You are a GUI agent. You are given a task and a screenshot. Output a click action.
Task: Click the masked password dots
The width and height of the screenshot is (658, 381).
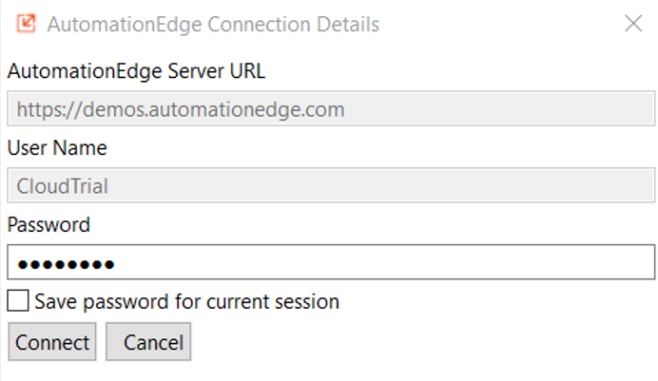tap(66, 264)
